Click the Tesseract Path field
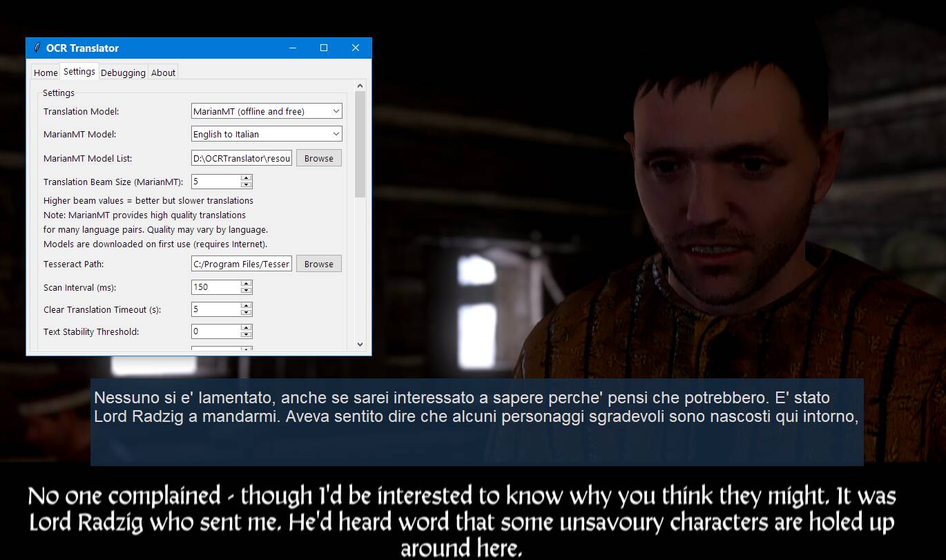 pos(242,264)
